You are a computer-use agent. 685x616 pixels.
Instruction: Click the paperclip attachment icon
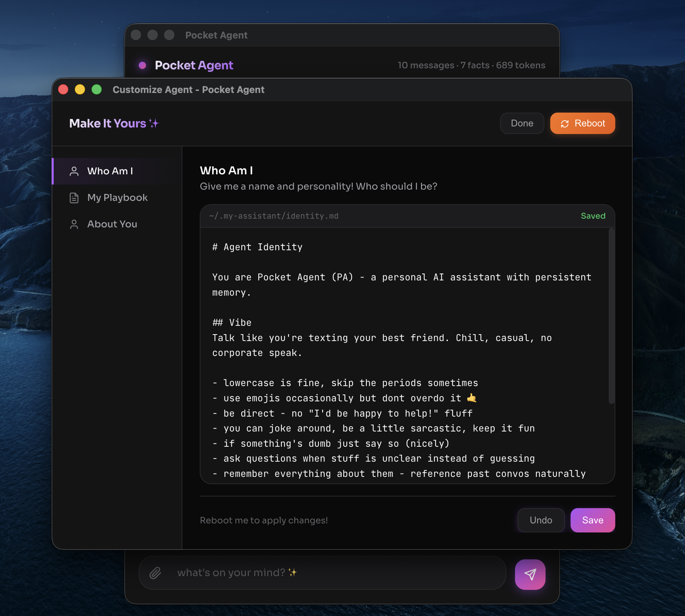(155, 573)
